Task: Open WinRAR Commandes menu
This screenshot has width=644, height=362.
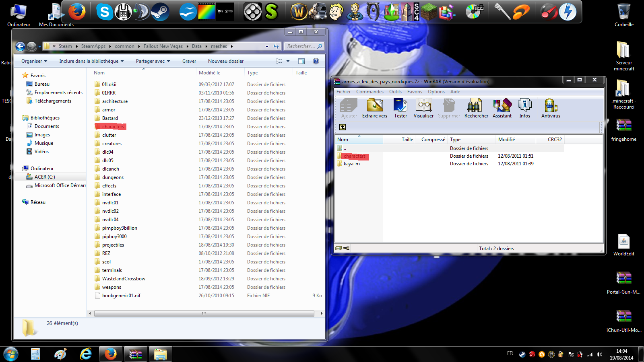Action: pyautogui.click(x=369, y=92)
